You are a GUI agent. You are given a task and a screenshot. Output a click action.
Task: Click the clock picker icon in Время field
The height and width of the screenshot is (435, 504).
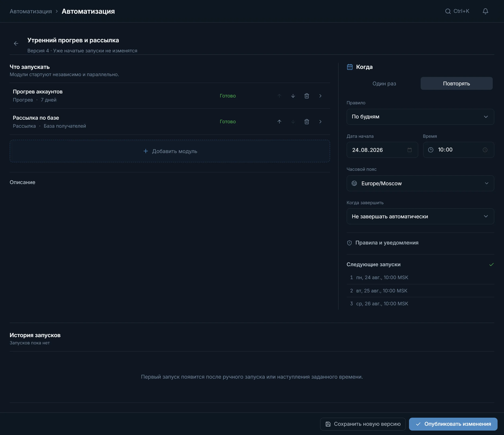pos(485,150)
